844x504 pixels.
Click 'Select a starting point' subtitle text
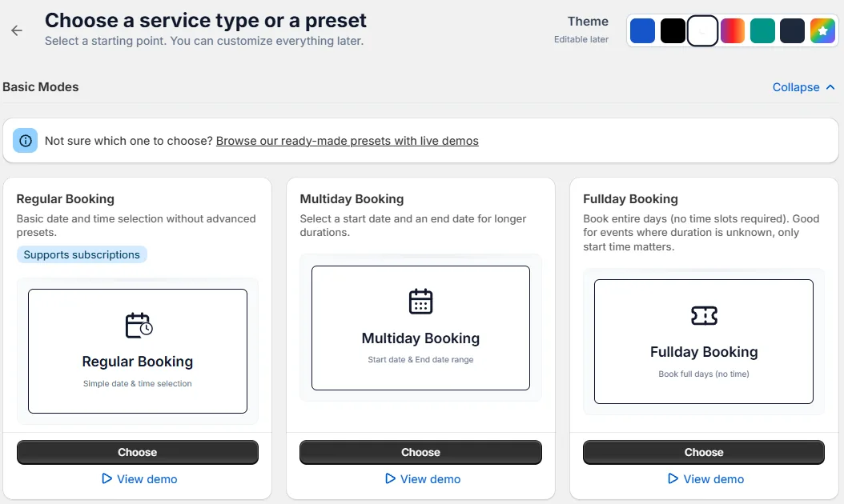click(x=204, y=41)
